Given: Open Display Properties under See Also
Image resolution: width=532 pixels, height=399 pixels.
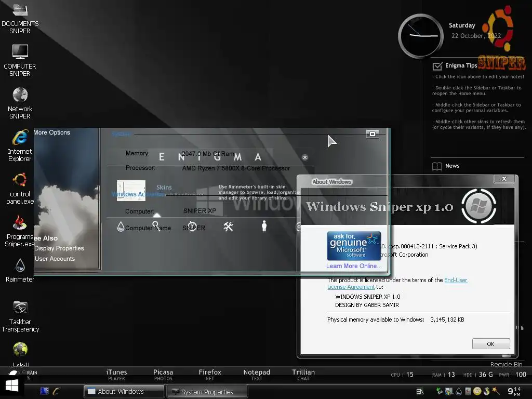Looking at the screenshot, I should [x=59, y=248].
